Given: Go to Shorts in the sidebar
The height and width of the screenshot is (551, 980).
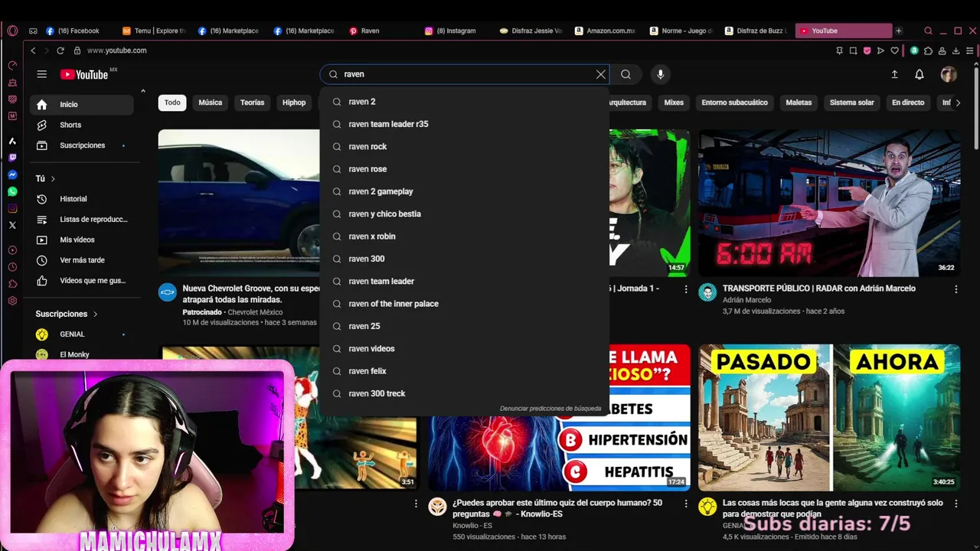Looking at the screenshot, I should click(81, 125).
